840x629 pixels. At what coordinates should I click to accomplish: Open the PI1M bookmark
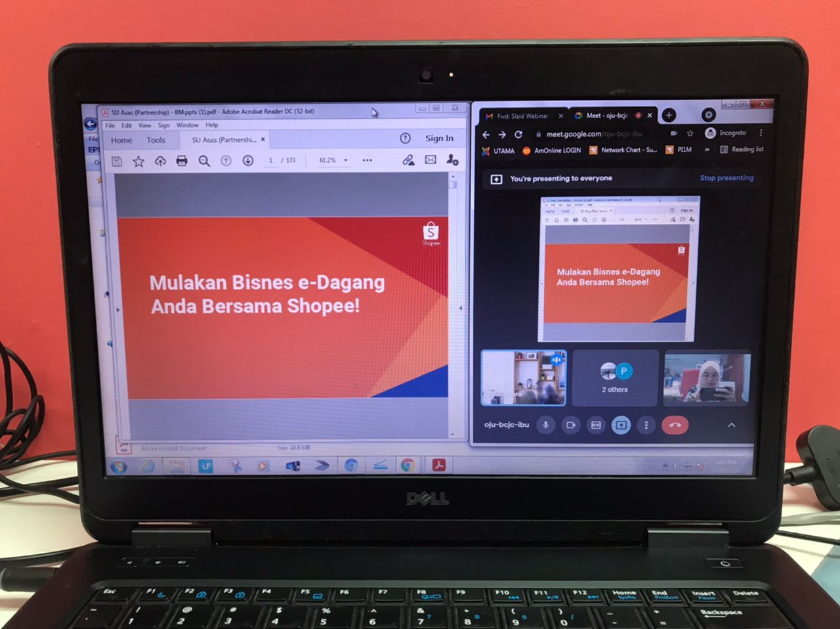click(679, 150)
